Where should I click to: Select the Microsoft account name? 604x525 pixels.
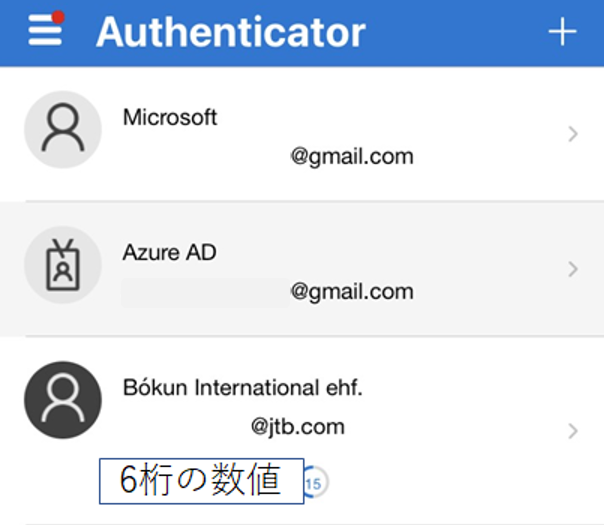[170, 117]
